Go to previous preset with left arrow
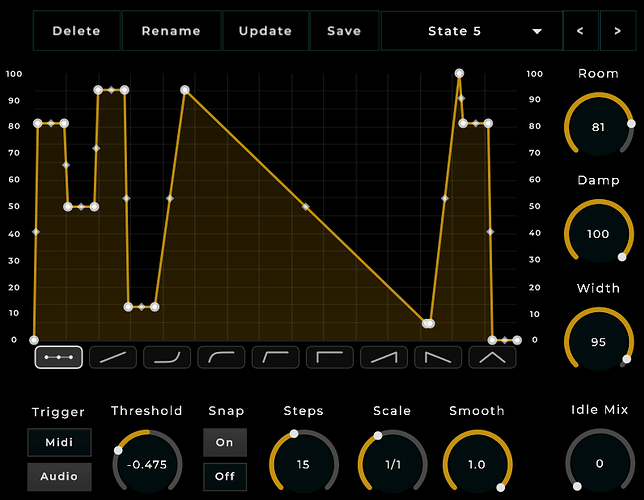Image resolution: width=644 pixels, height=500 pixels. 580,31
